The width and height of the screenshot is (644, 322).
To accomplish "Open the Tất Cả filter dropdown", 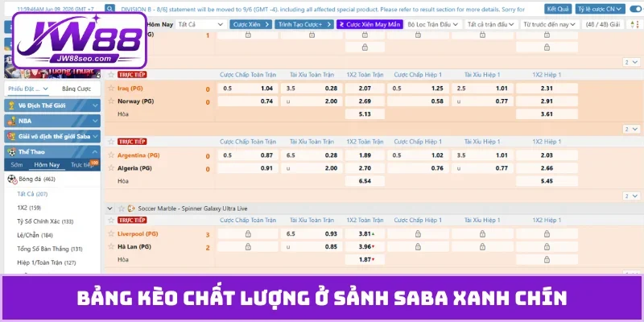I will 200,25.
